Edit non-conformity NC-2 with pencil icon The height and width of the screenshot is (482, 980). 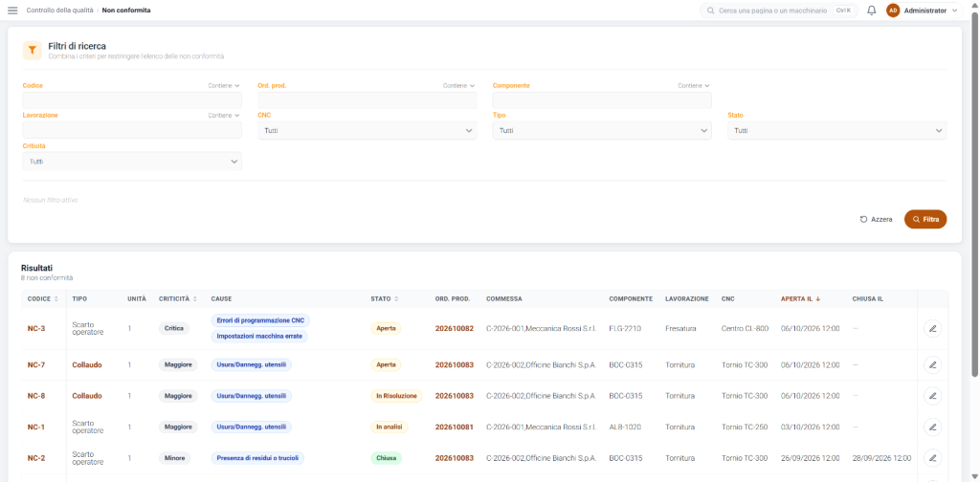point(932,458)
